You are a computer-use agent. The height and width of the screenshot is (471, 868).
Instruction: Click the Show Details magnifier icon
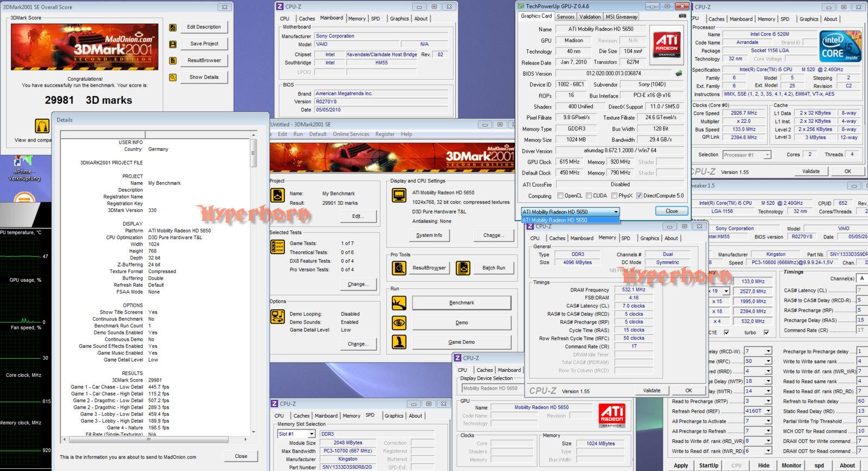click(x=173, y=78)
